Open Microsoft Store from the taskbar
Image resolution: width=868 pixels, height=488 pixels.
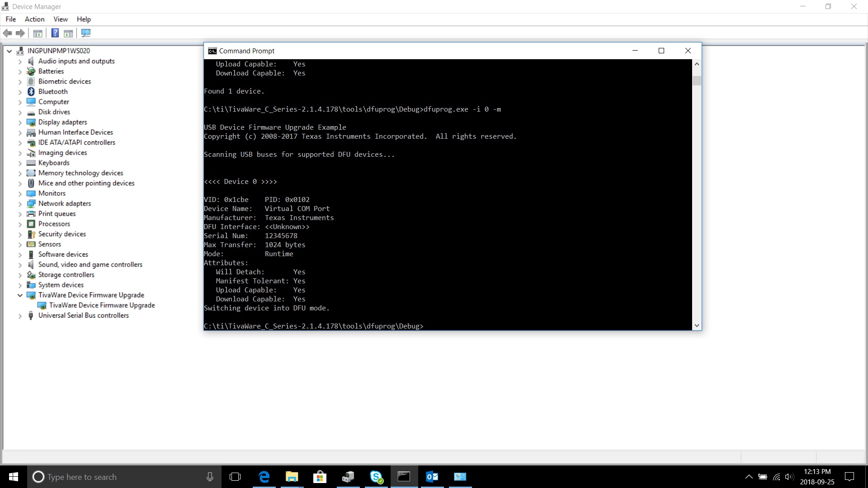(320, 477)
